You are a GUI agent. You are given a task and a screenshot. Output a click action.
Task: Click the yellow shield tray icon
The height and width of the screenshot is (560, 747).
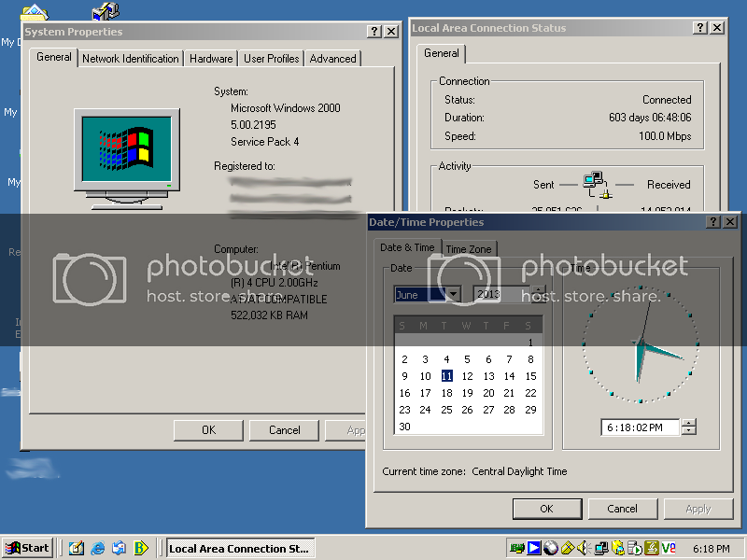[618, 549]
